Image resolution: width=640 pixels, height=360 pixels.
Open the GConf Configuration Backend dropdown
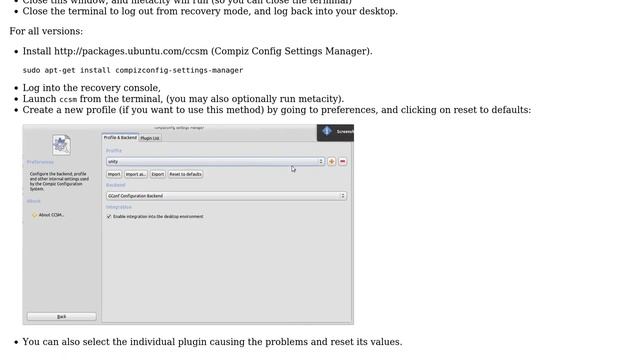tap(227, 196)
